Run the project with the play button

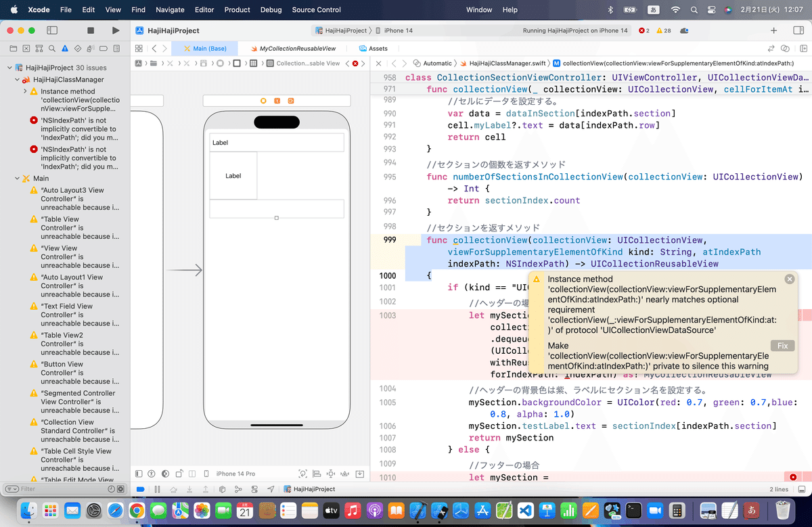(x=116, y=30)
